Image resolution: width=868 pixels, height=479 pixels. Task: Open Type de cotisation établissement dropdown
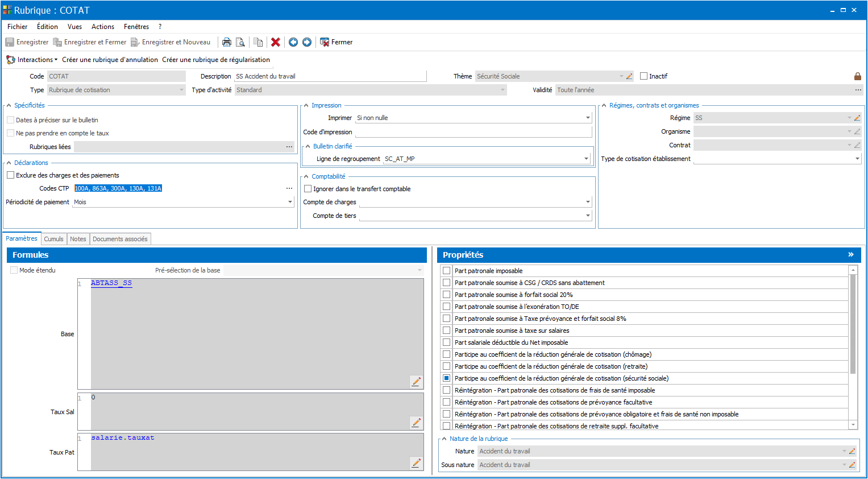tap(858, 159)
